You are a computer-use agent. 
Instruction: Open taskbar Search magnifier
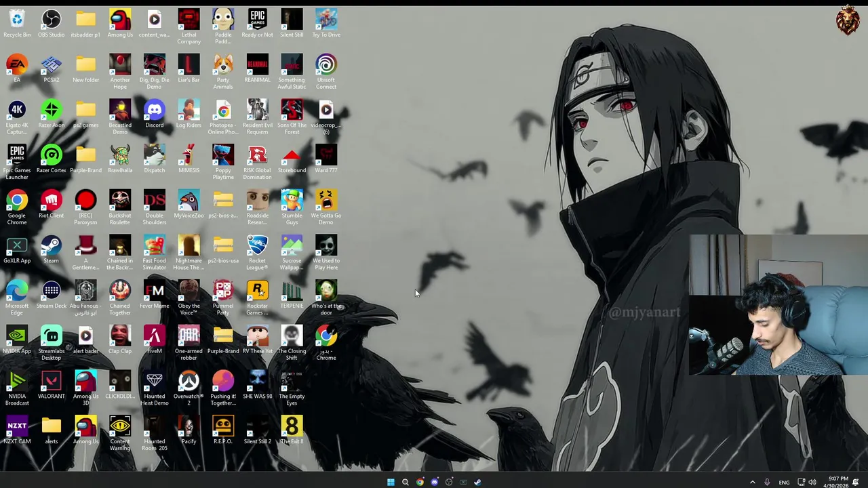(x=405, y=482)
